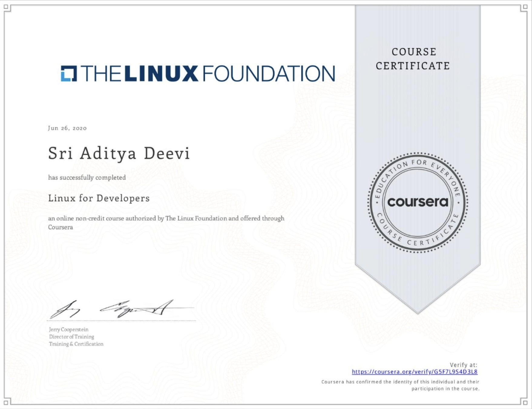Click the 'has successfully completed' text
The width and height of the screenshot is (532, 409).
[87, 178]
